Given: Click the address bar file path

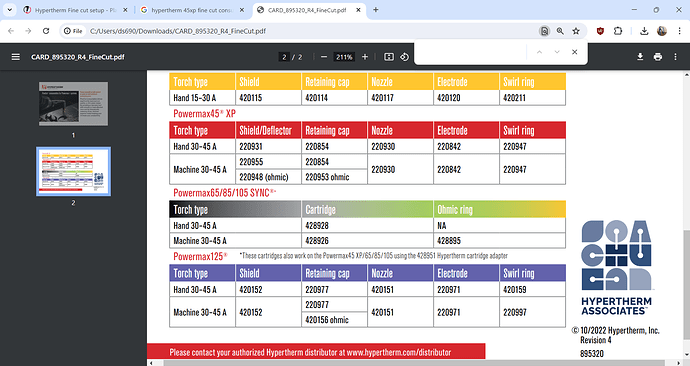Looking at the screenshot, I should tap(178, 31).
